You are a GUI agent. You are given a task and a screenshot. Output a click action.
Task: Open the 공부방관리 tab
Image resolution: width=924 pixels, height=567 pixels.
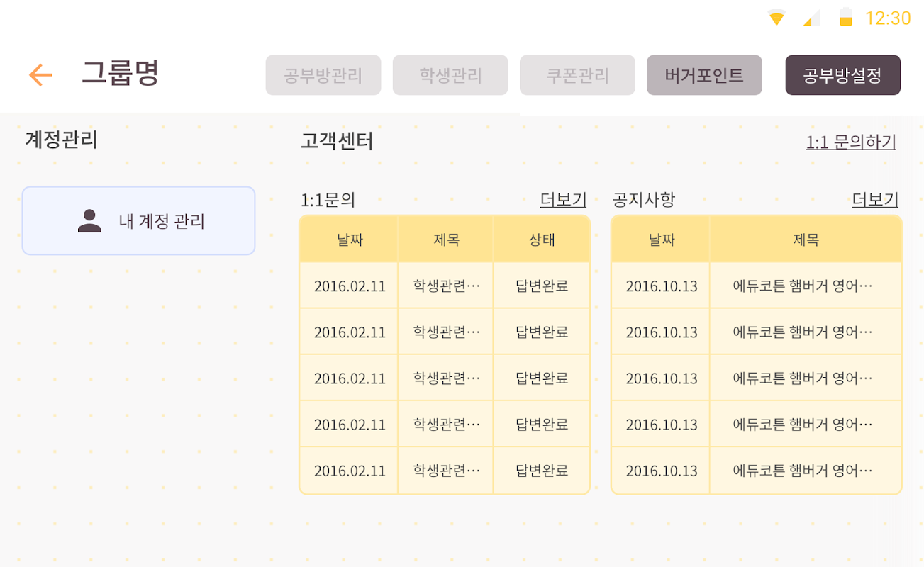323,75
